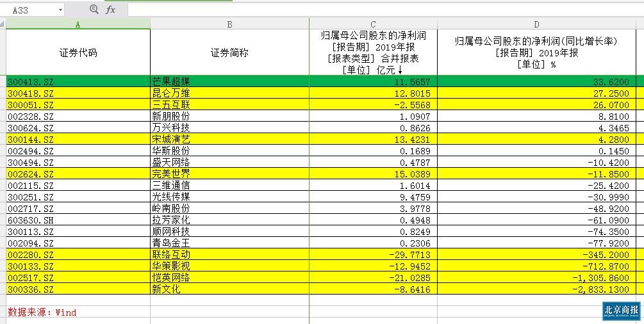The width and height of the screenshot is (644, 324).
Task: Select cell 新文化
Action: (x=229, y=288)
